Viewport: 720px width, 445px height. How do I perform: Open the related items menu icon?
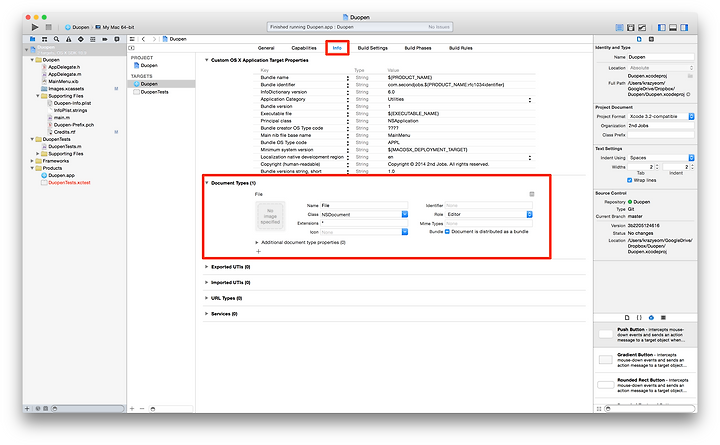point(132,39)
